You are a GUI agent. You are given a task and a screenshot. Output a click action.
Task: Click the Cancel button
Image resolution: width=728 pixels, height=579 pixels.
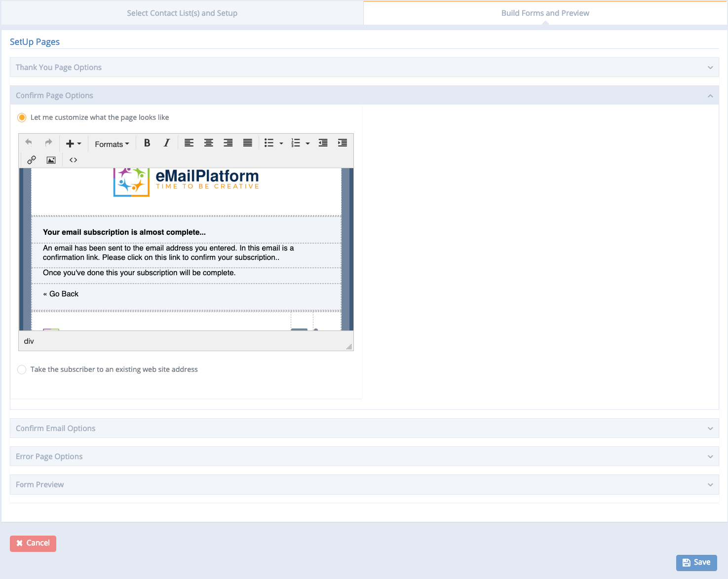[33, 543]
